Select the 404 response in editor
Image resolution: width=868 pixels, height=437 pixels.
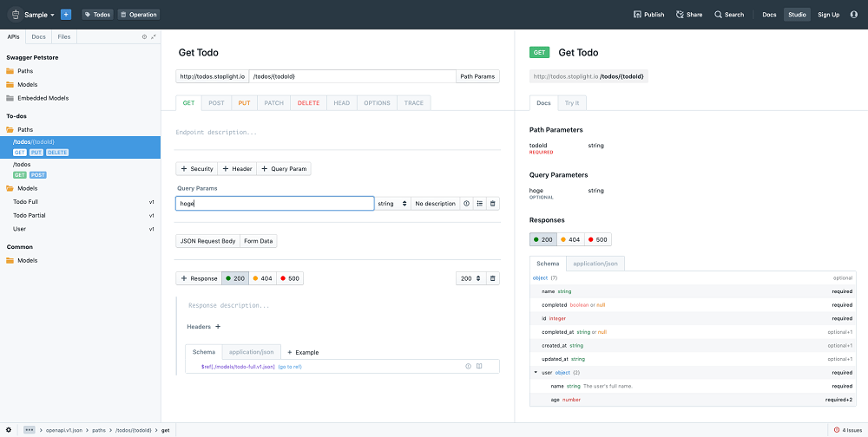click(x=262, y=278)
